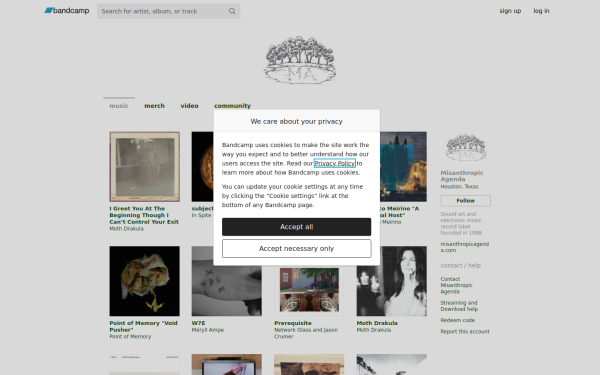
Task: Open the W7E album cover
Action: click(x=227, y=291)
